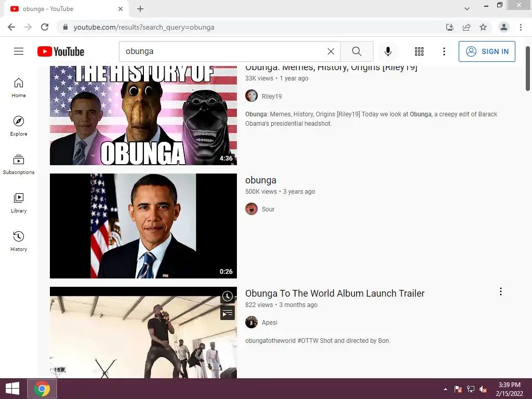Click the address bar URL
Image resolution: width=532 pixels, height=399 pixels.
pyautogui.click(x=144, y=27)
